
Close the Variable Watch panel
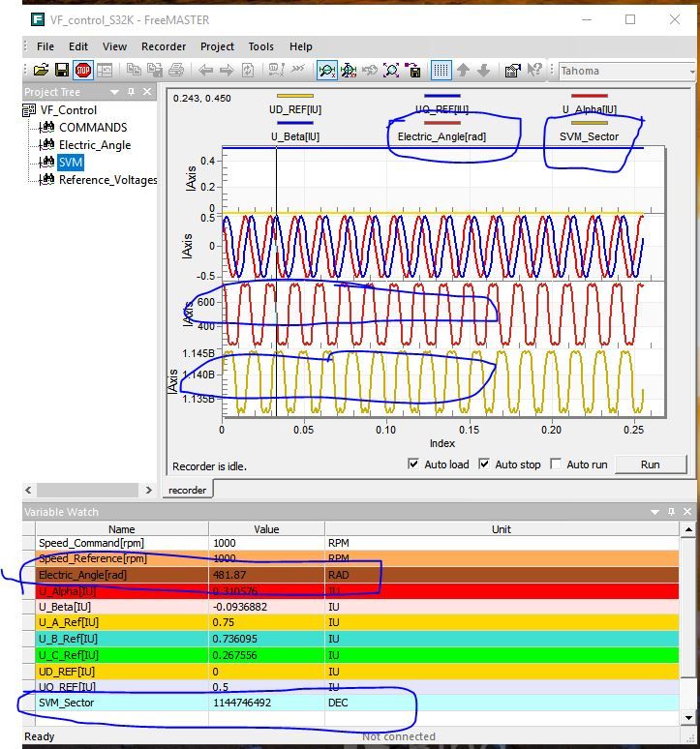click(x=687, y=512)
